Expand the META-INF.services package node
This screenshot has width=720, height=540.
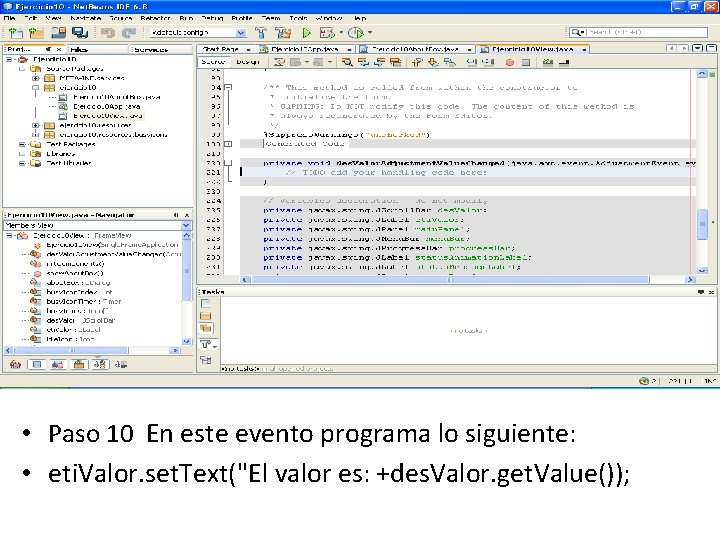(35, 78)
